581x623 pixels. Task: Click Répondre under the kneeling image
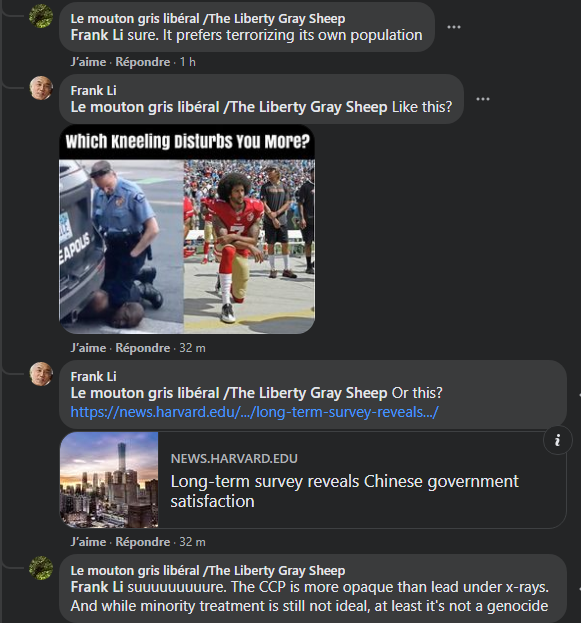[x=143, y=348]
